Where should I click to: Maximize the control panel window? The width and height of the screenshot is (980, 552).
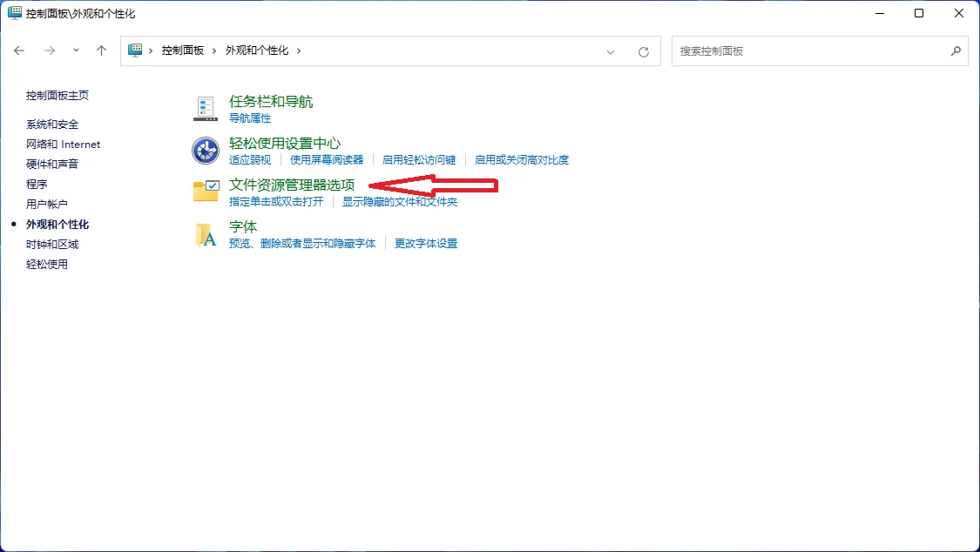pos(919,13)
